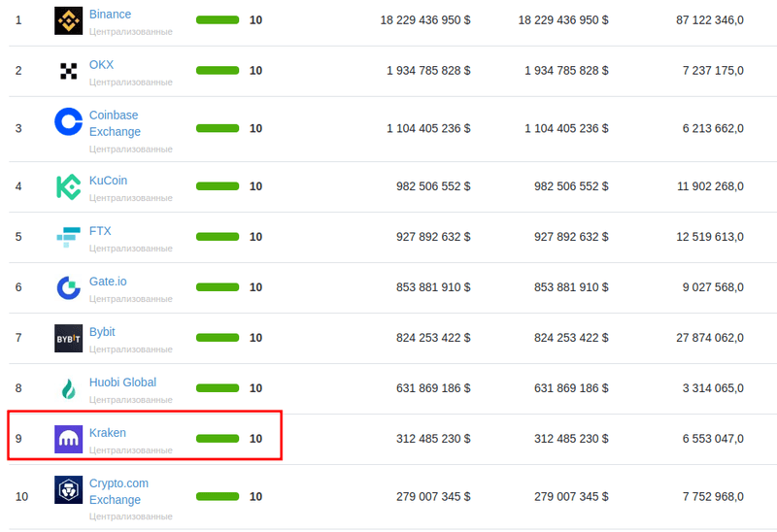777x532 pixels.
Task: Click the Huobi Global logo icon
Action: pos(68,389)
